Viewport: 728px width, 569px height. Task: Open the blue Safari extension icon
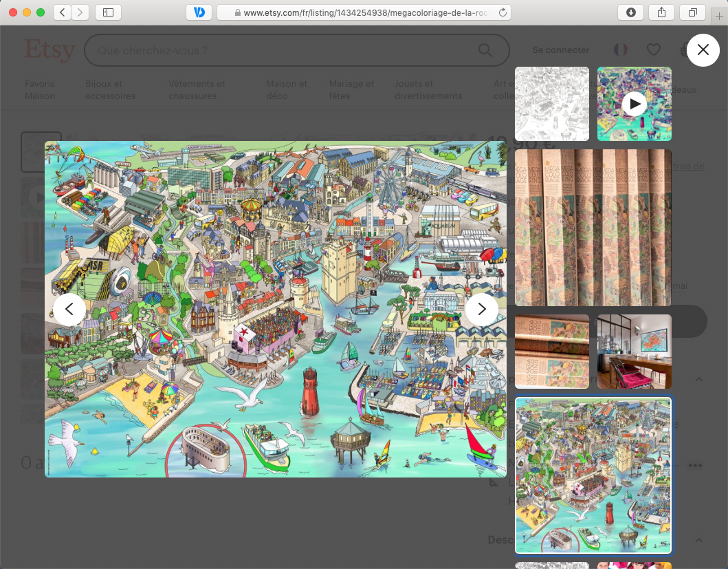199,12
